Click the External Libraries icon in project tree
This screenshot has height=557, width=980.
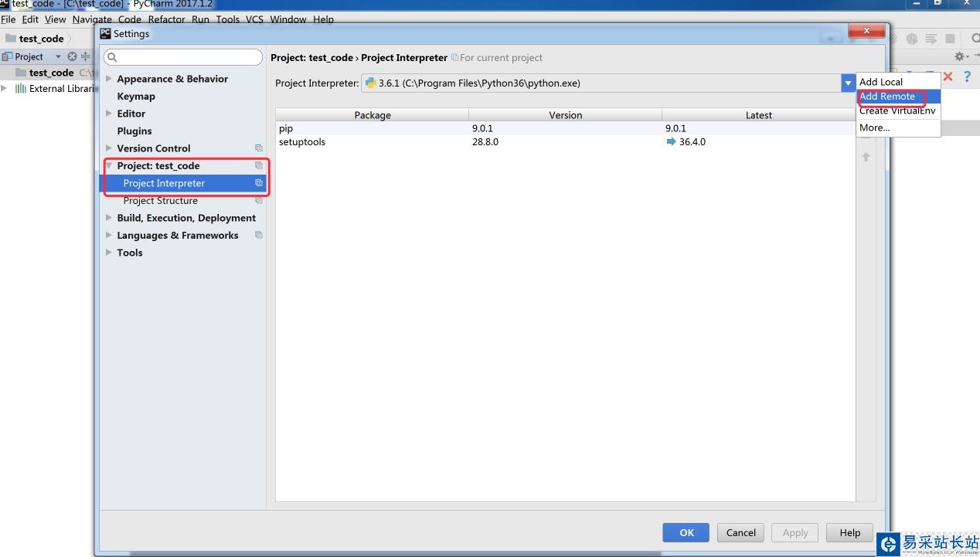[x=21, y=88]
